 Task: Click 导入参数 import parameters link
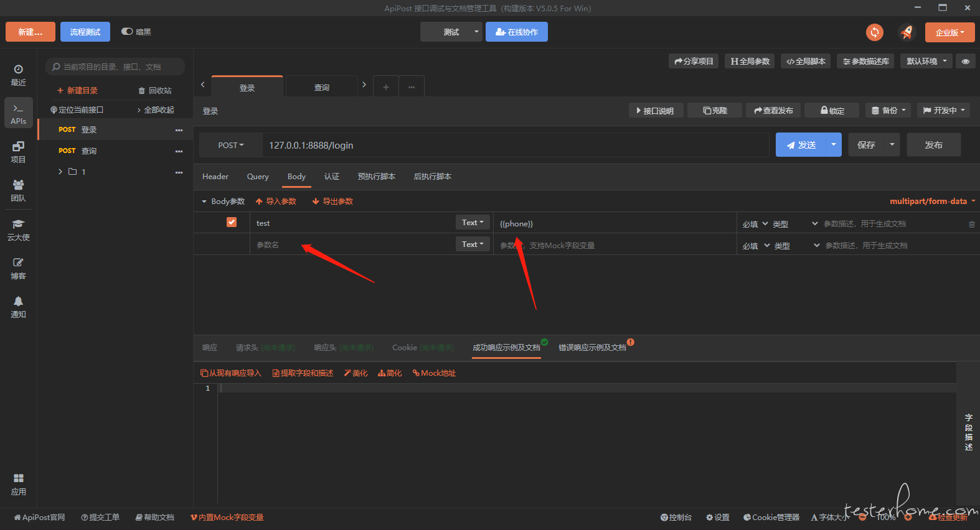(x=276, y=201)
